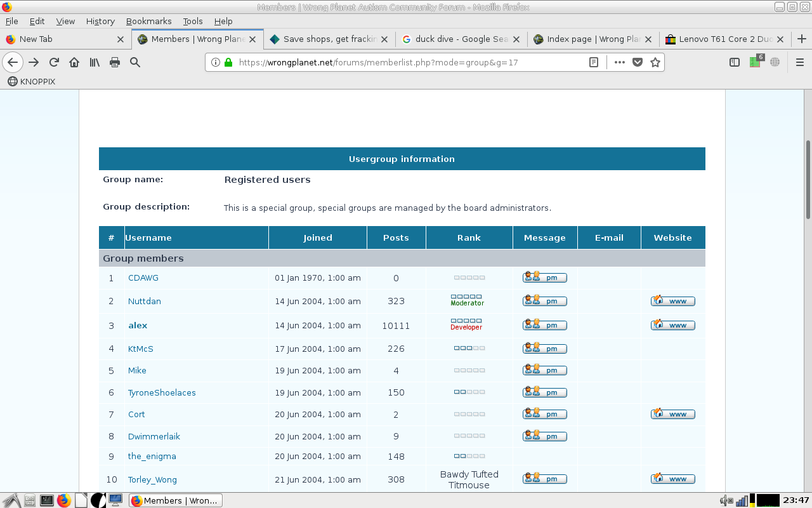This screenshot has width=812, height=508.
Task: Open TyroneShoelaces profile link
Action: (162, 392)
